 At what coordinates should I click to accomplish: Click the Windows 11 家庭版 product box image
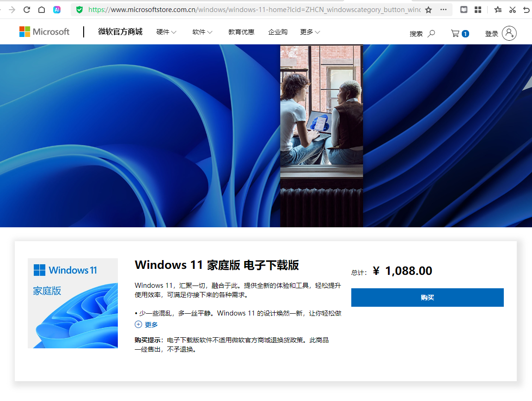click(x=73, y=304)
